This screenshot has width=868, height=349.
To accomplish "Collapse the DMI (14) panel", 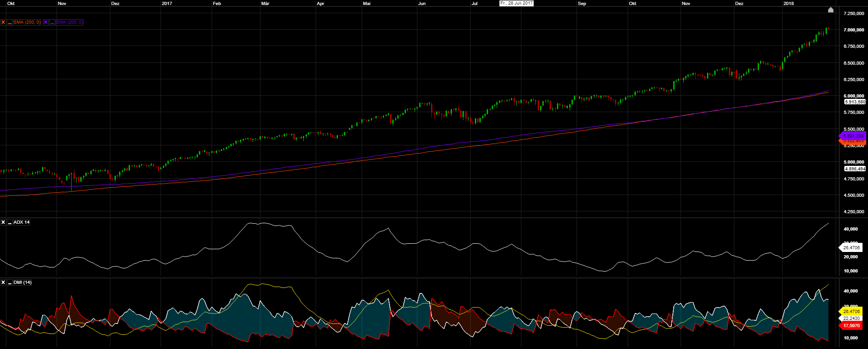I will click(10, 282).
